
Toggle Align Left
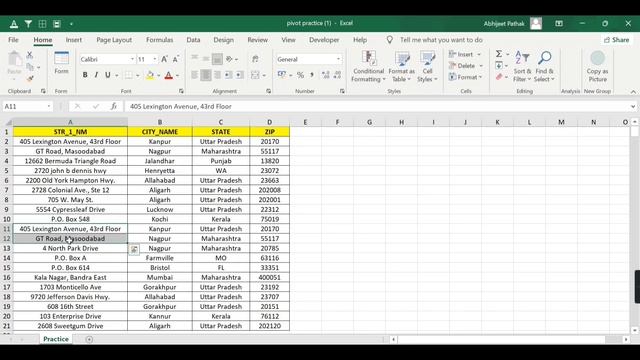[195, 75]
